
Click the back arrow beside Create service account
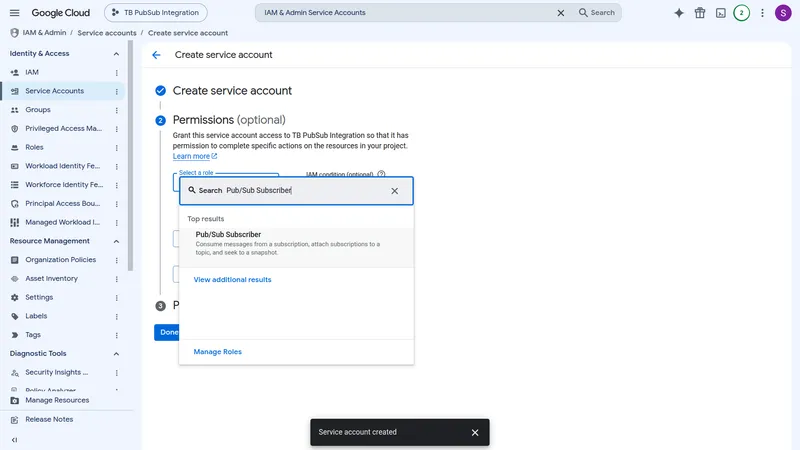coord(156,55)
